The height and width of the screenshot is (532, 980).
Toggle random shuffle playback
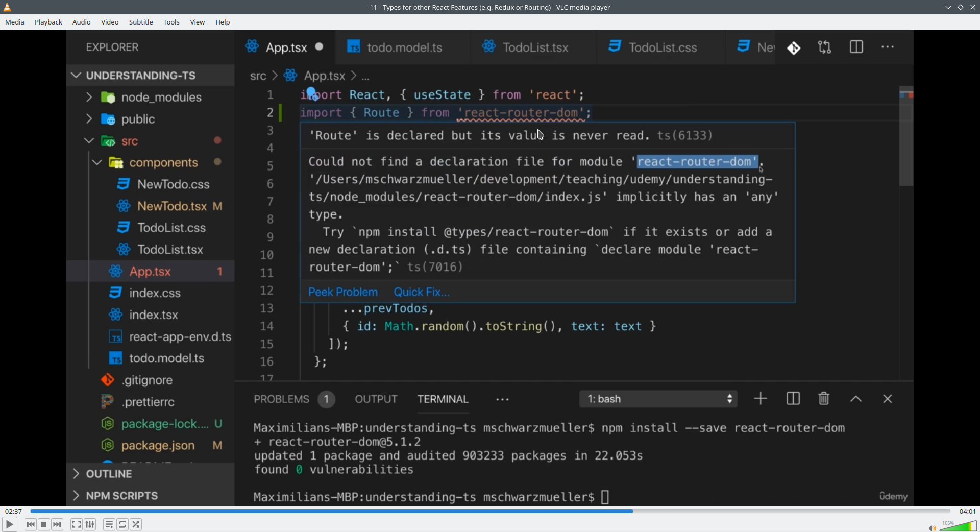tap(136, 524)
